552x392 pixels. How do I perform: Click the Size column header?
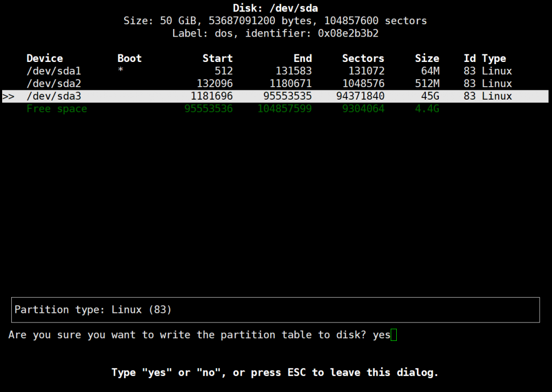(427, 58)
